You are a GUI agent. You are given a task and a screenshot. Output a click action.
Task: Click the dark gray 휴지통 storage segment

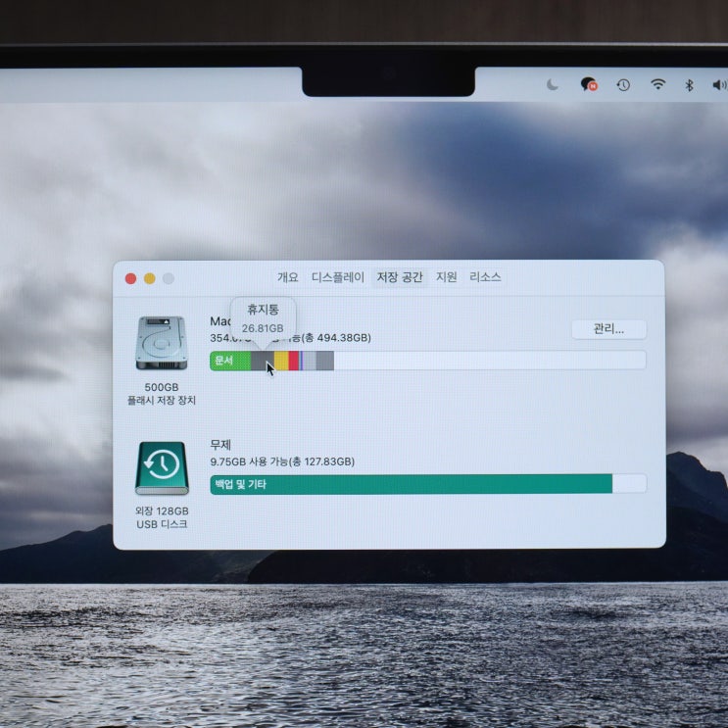pyautogui.click(x=263, y=361)
